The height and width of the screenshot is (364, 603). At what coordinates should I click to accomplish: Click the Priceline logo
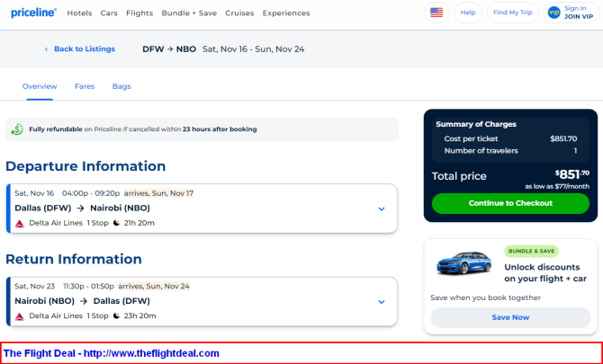(x=34, y=13)
